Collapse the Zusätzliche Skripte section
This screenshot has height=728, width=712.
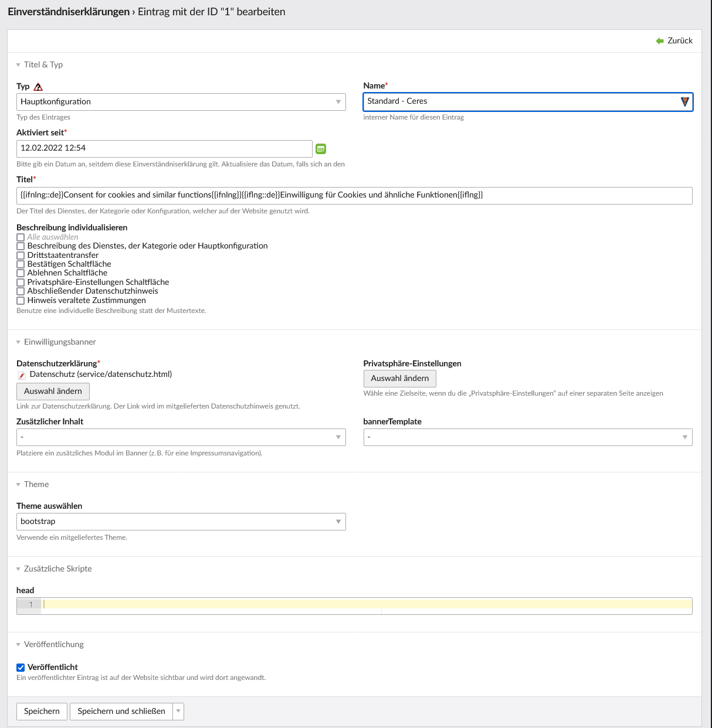point(18,569)
